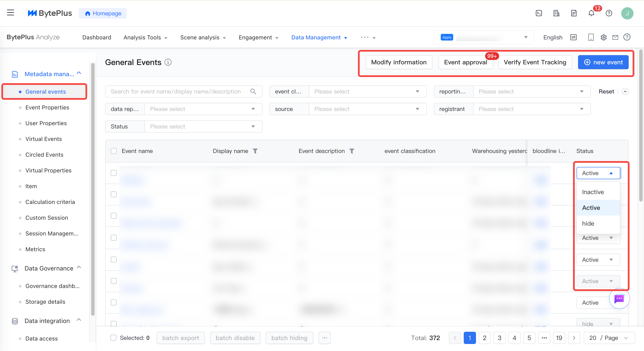Select Inactive in the status dropdown
Image resolution: width=644 pixels, height=351 pixels.
(x=598, y=192)
